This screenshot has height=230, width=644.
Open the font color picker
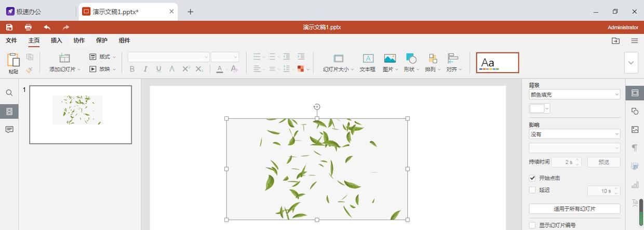[221, 69]
